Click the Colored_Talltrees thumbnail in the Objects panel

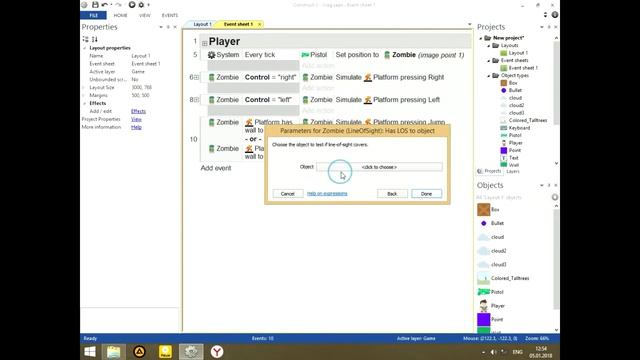tap(484, 278)
